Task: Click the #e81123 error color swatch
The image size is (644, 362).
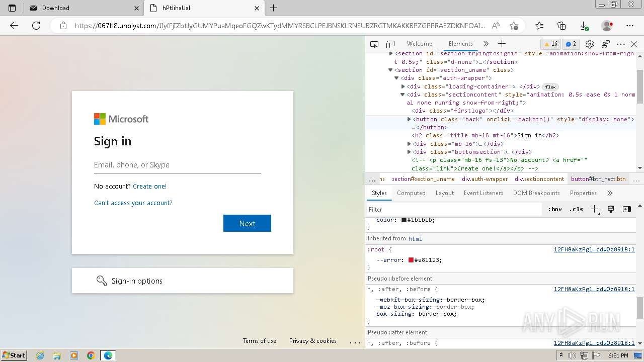Action: click(411, 260)
